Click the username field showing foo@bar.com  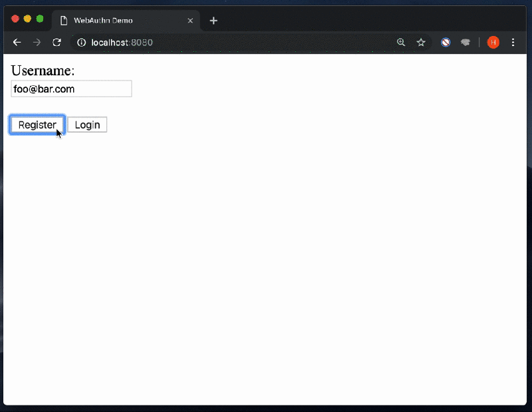(70, 89)
